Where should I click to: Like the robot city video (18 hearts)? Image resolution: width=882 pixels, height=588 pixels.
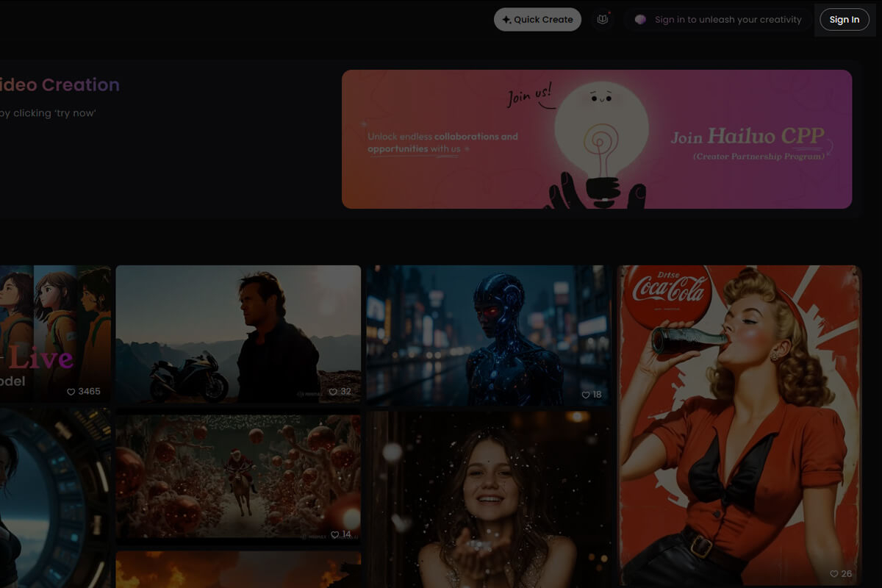586,395
